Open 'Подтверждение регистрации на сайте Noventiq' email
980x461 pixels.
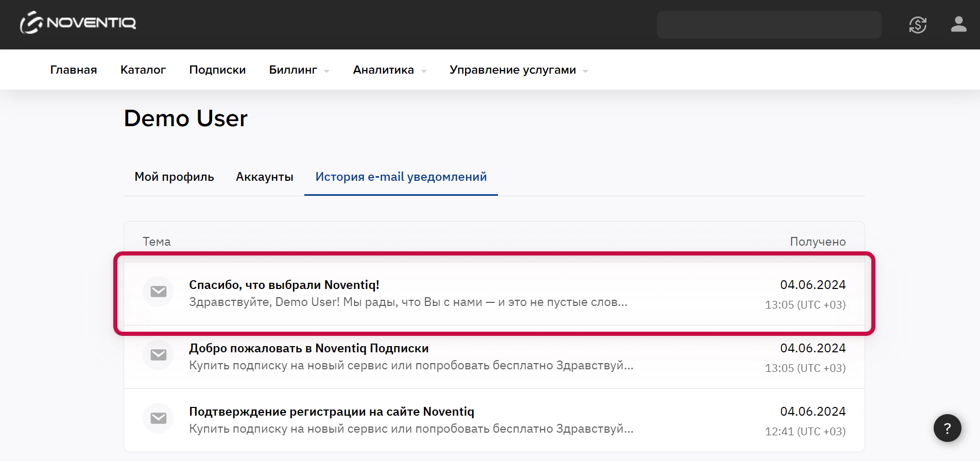point(331,412)
